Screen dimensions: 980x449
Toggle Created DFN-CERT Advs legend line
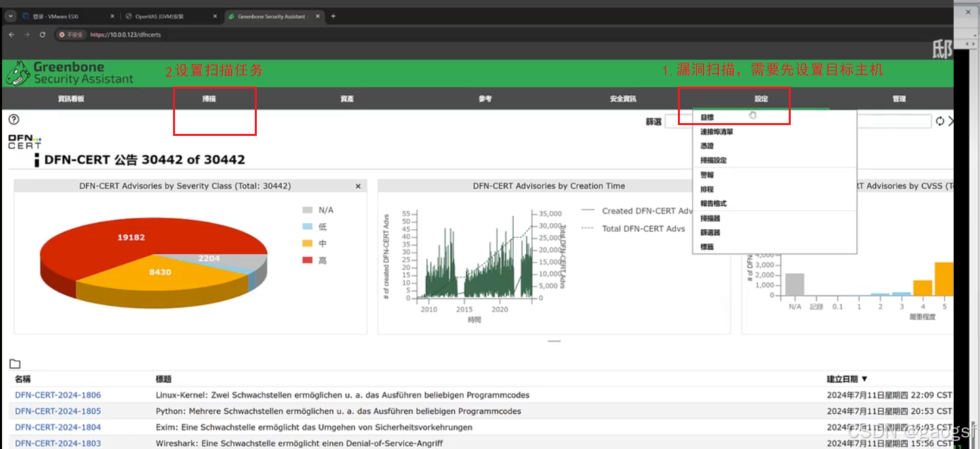click(x=637, y=211)
